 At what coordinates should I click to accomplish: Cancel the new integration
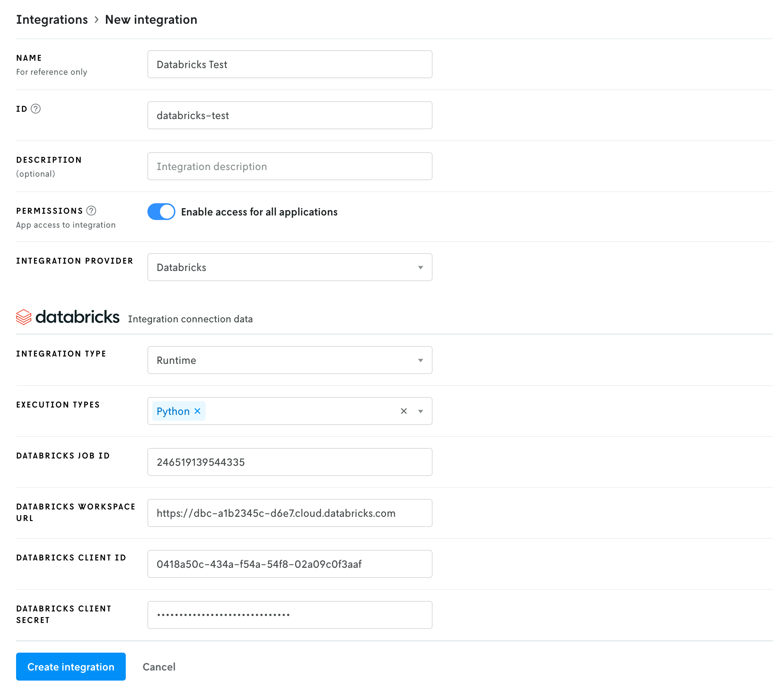159,667
